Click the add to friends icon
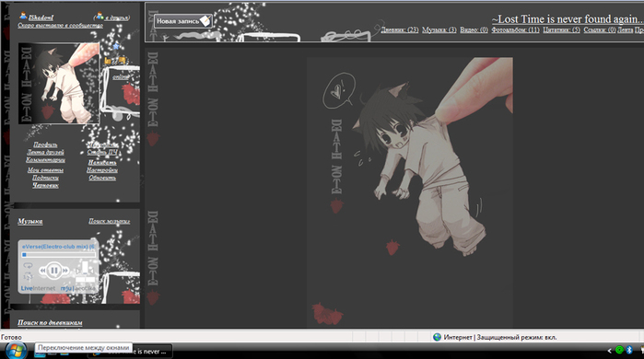644x359 pixels. click(x=99, y=17)
